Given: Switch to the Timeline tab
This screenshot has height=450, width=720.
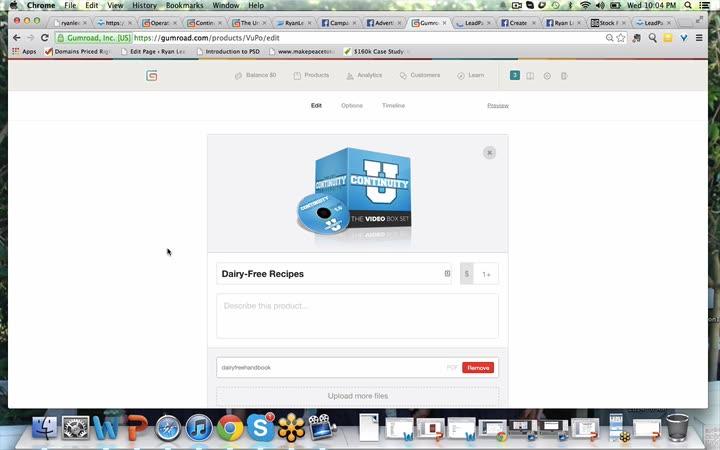Looking at the screenshot, I should pos(394,106).
